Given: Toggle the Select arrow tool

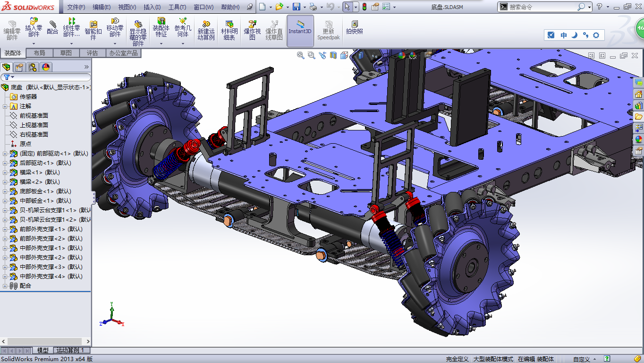Looking at the screenshot, I should coord(347,7).
